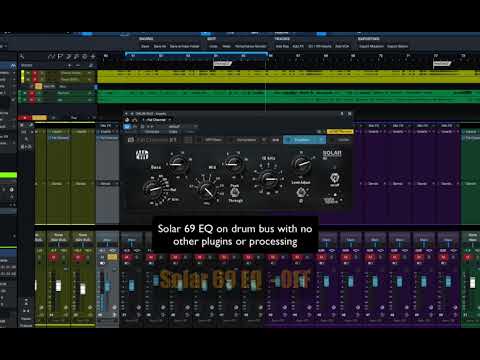Toggle the Solar 69 on/off power switch
This screenshot has width=480, height=360.
pos(334,178)
